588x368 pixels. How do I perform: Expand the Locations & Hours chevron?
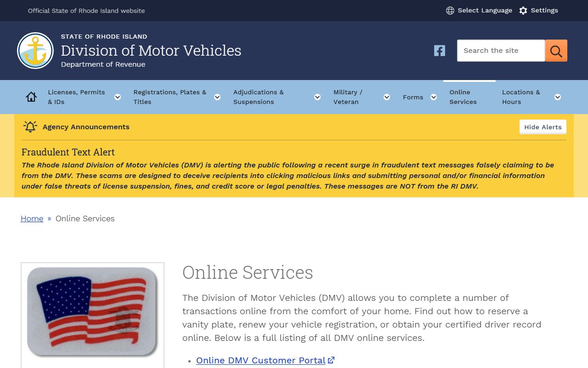558,97
